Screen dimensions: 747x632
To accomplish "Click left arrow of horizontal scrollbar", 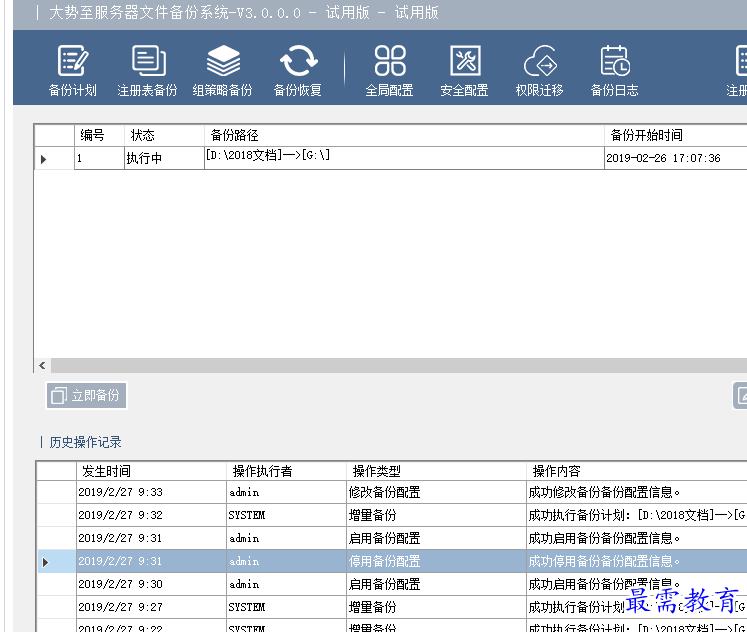I will [42, 365].
